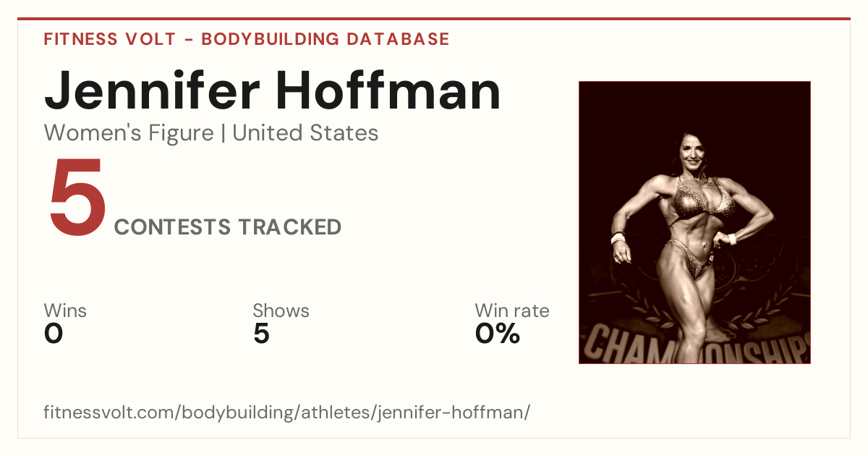The width and height of the screenshot is (868, 456).
Task: Click the Women's Figure division label
Action: pyautogui.click(x=129, y=133)
